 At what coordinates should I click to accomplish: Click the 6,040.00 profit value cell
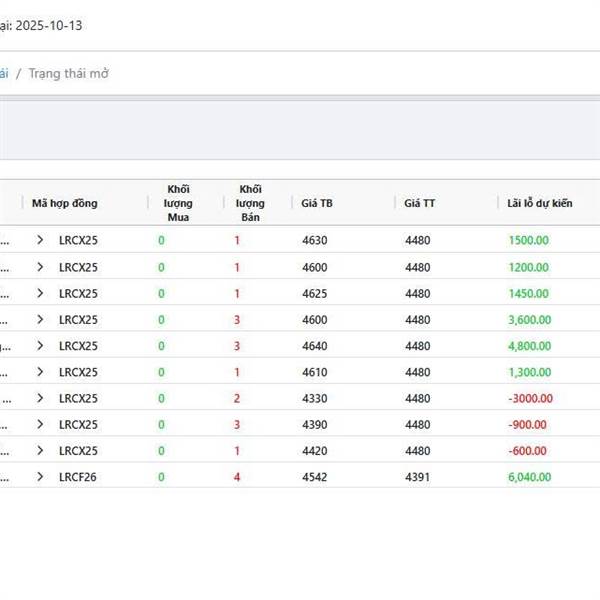point(529,477)
